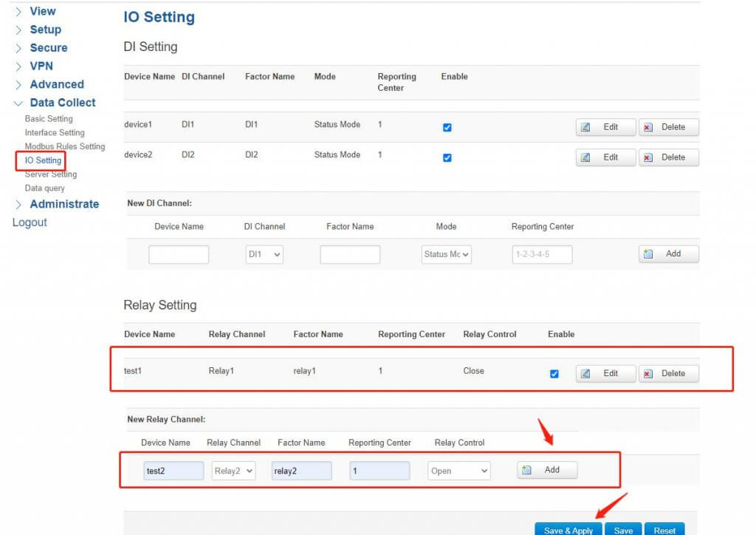Open the Server Setting menu item
Screen dimensions: 756x535
click(52, 174)
